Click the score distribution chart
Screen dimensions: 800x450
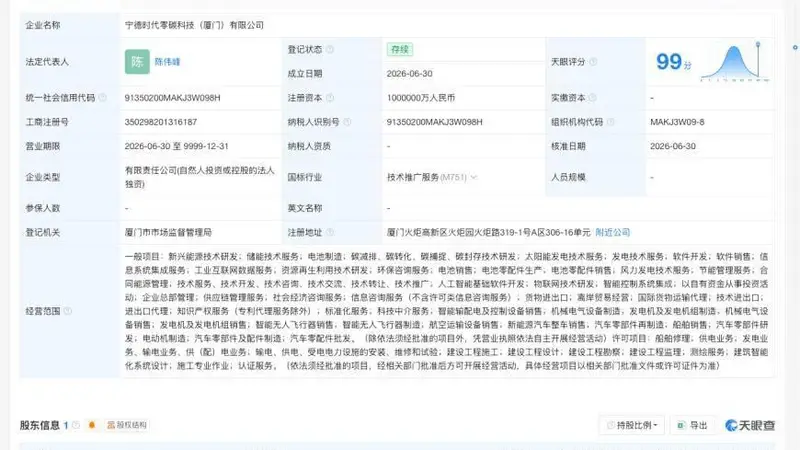point(735,62)
